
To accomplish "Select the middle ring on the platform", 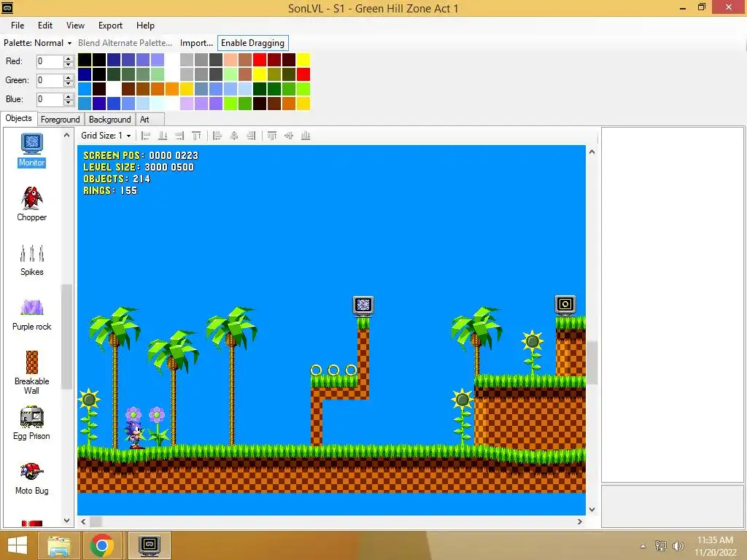I will [x=333, y=370].
